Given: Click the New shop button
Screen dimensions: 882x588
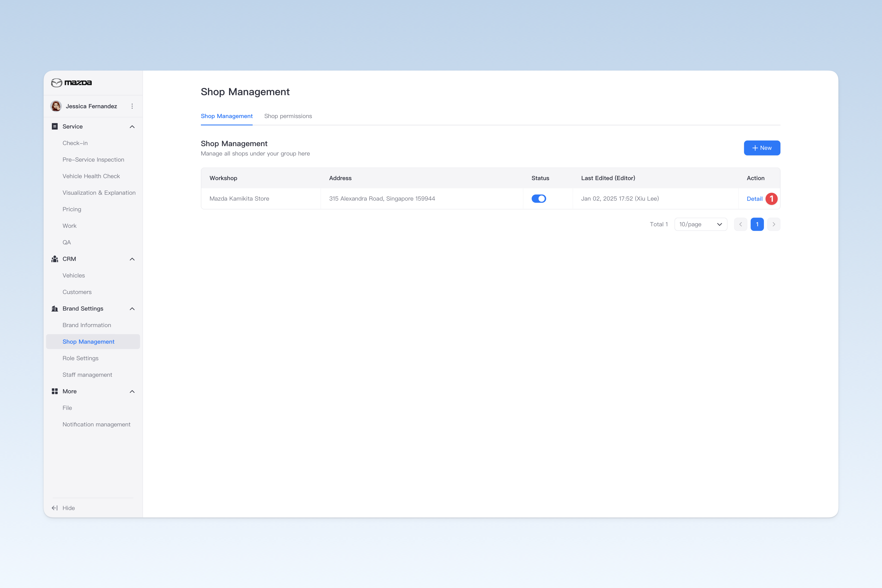Looking at the screenshot, I should click(762, 148).
